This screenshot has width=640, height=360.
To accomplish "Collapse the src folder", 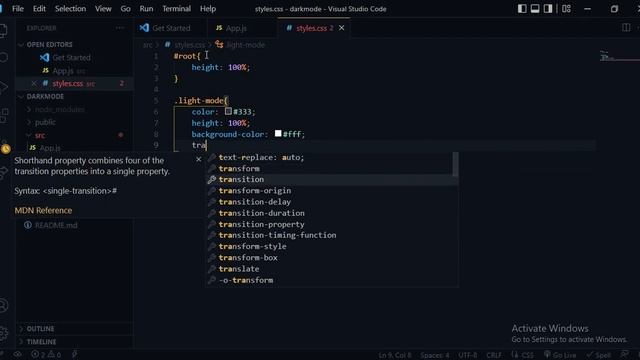I will [x=40, y=135].
